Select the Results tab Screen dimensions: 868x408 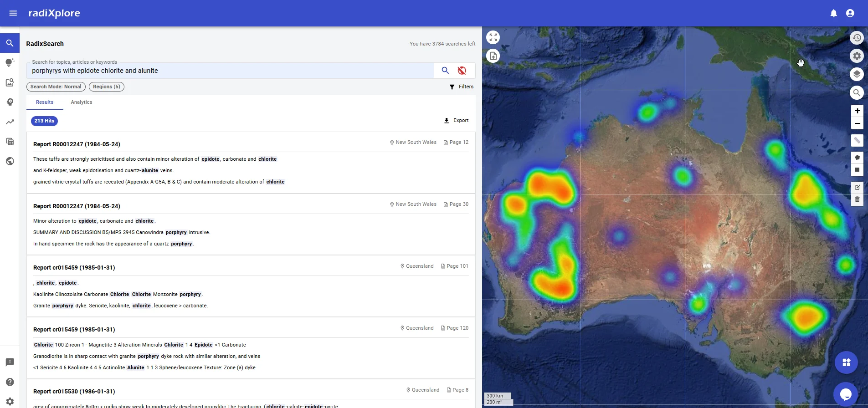tap(45, 102)
